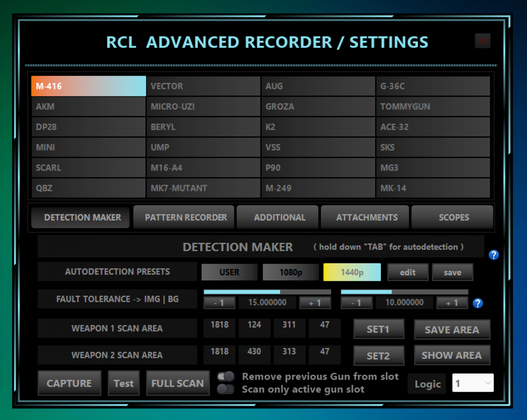Select the TOMMYGUN weapon
This screenshot has height=420, width=527.
click(x=433, y=106)
